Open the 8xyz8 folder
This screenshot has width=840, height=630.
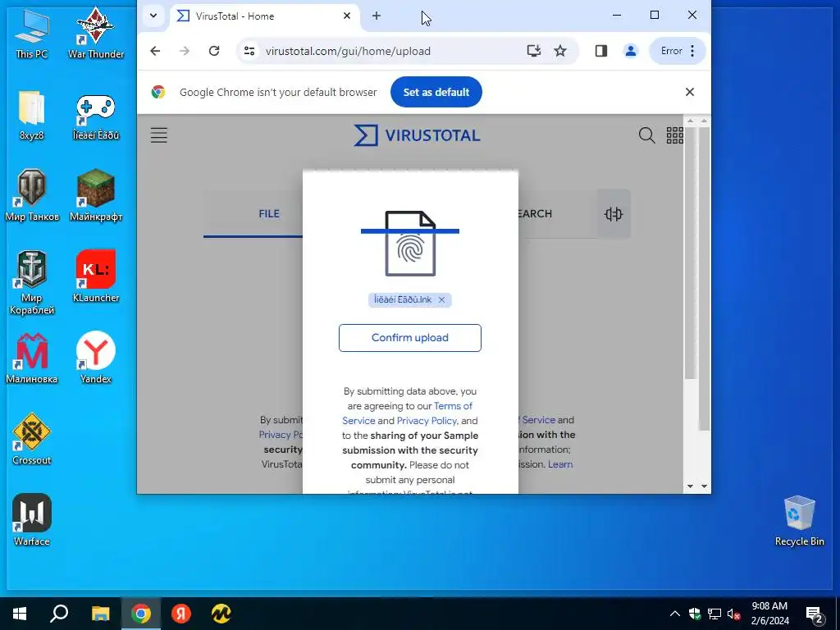click(32, 115)
